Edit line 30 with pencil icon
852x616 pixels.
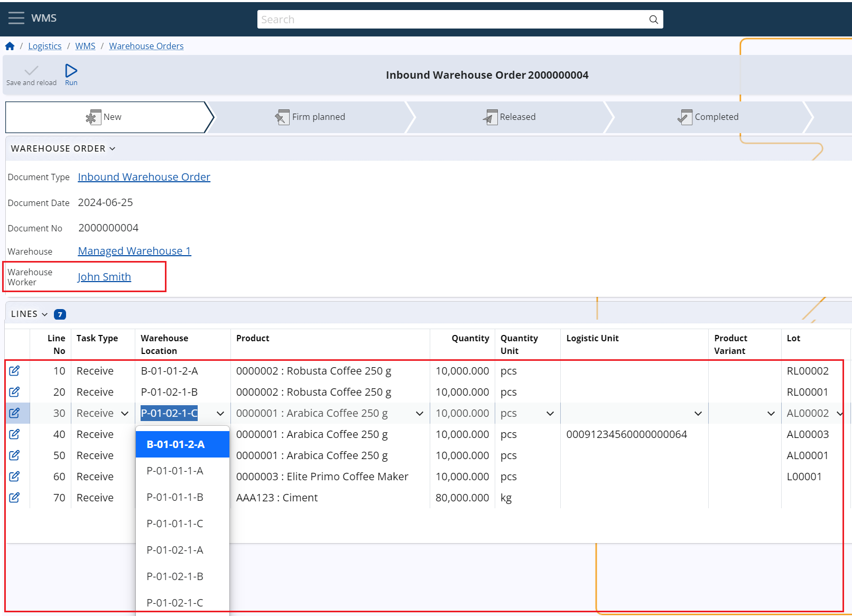[14, 413]
